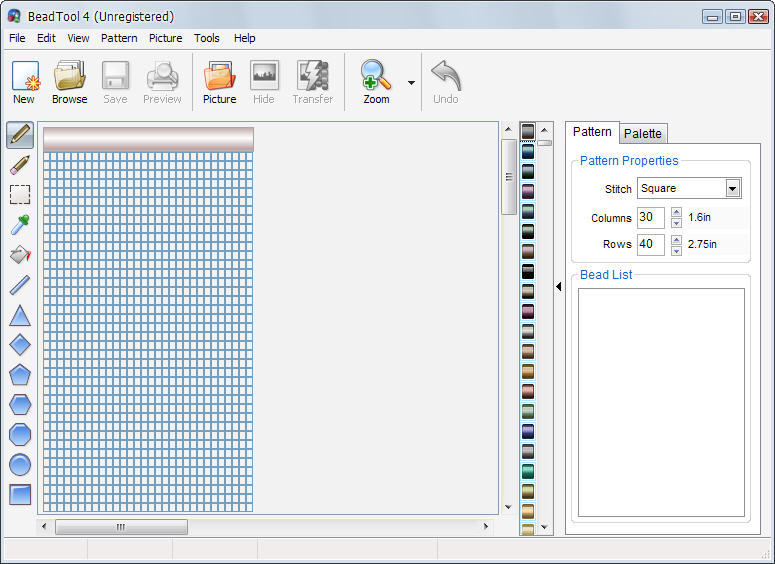Choose the Line drawing tool
Image resolution: width=775 pixels, height=564 pixels.
(x=20, y=285)
